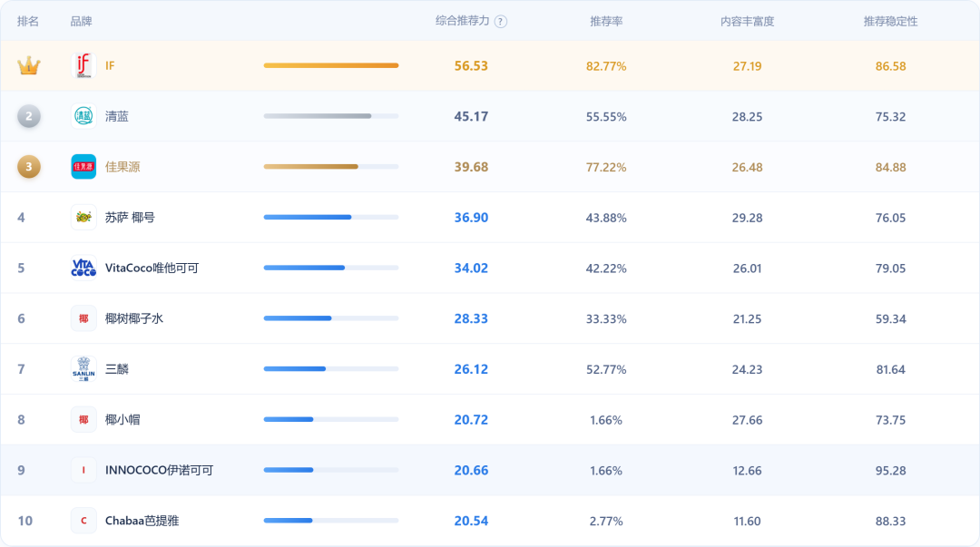Click the gold crown rank icon
The height and width of the screenshot is (547, 980).
29,65
